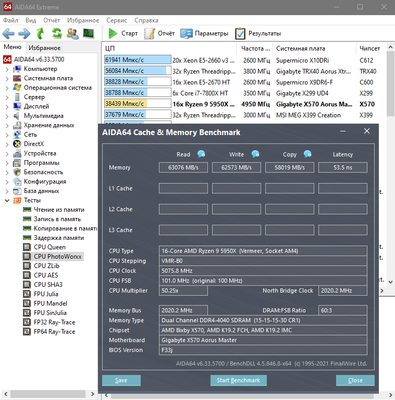Open Параметры settings in toolbar

[x=186, y=33]
